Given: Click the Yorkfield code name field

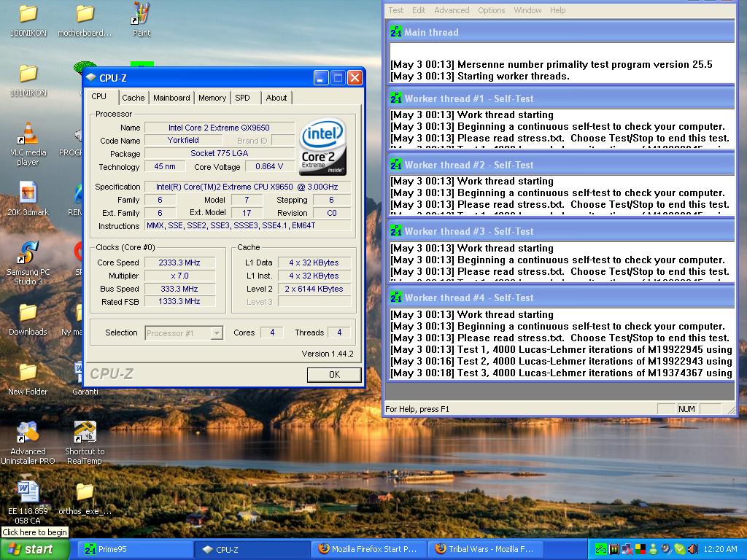Looking at the screenshot, I should pyautogui.click(x=183, y=141).
